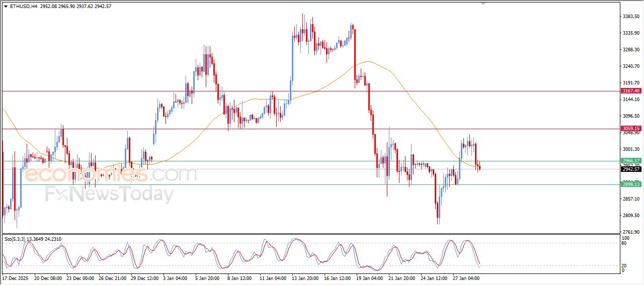The height and width of the screenshot is (285, 644).
Task: Click the 17 Dec 2025 date label
Action: (x=16, y=277)
